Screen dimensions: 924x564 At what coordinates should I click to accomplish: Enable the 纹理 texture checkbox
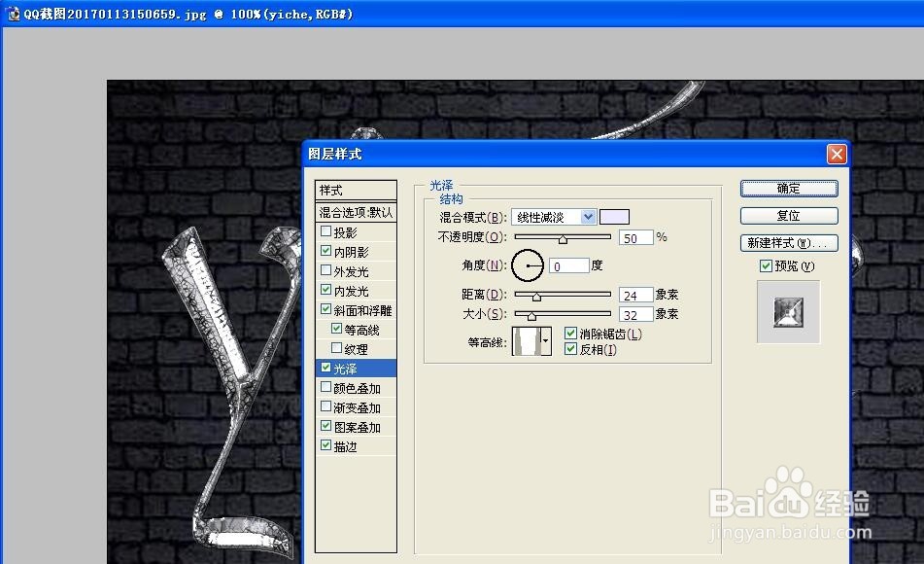(x=336, y=348)
